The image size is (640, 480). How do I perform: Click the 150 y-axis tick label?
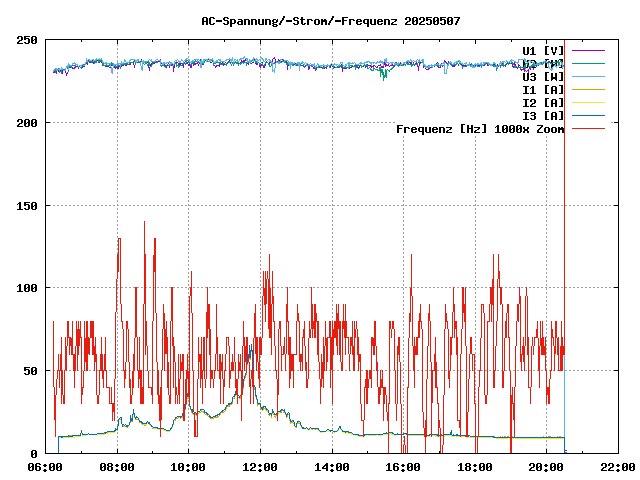tap(27, 205)
